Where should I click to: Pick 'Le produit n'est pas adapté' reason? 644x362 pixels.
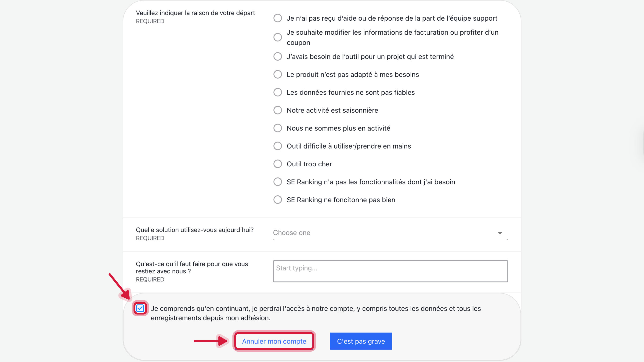(x=278, y=75)
